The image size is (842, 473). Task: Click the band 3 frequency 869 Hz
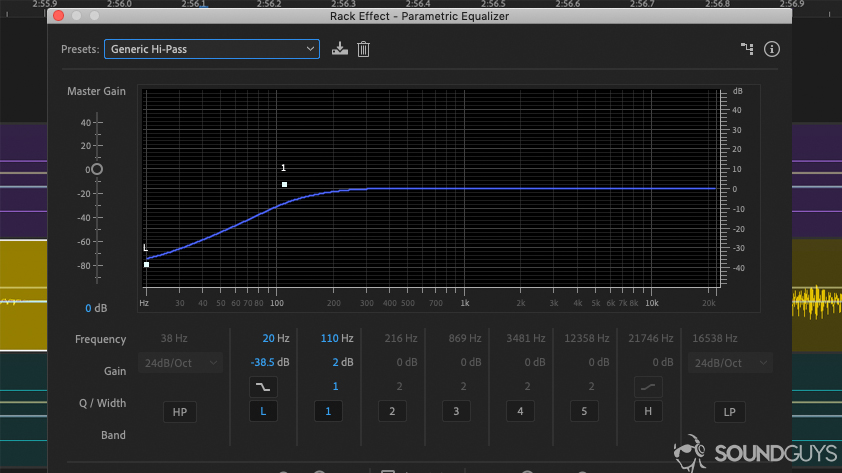(x=465, y=338)
